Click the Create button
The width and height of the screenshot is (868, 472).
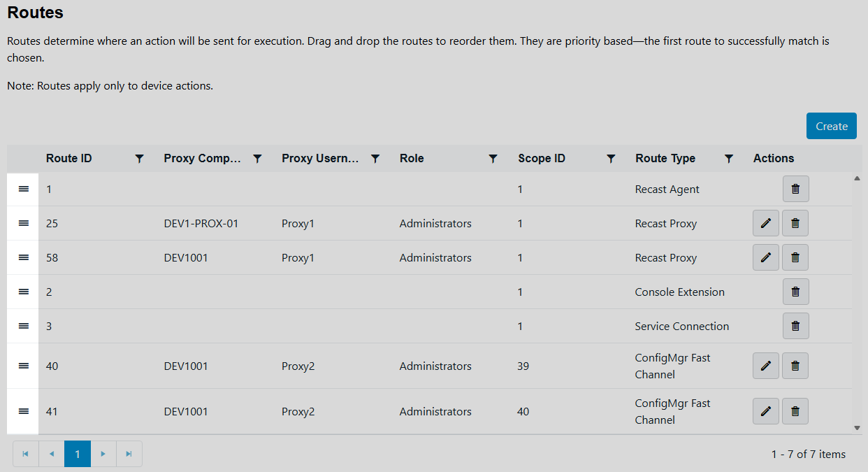click(x=831, y=126)
